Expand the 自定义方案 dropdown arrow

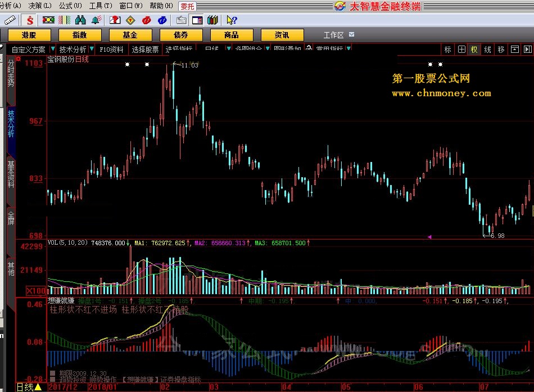(x=53, y=49)
